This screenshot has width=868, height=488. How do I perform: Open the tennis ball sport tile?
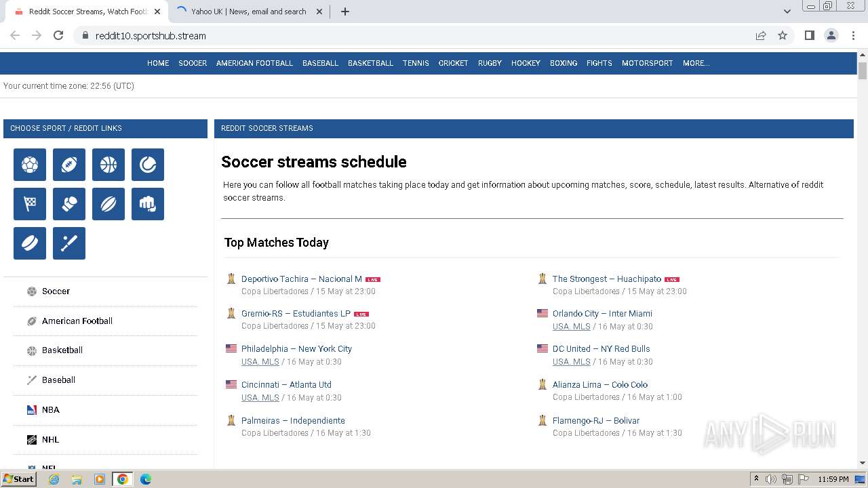[148, 165]
